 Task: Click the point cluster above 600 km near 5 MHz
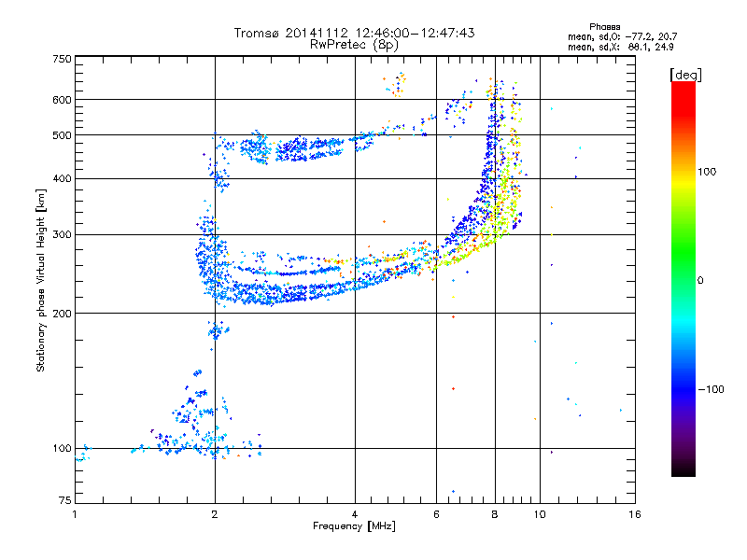click(395, 85)
